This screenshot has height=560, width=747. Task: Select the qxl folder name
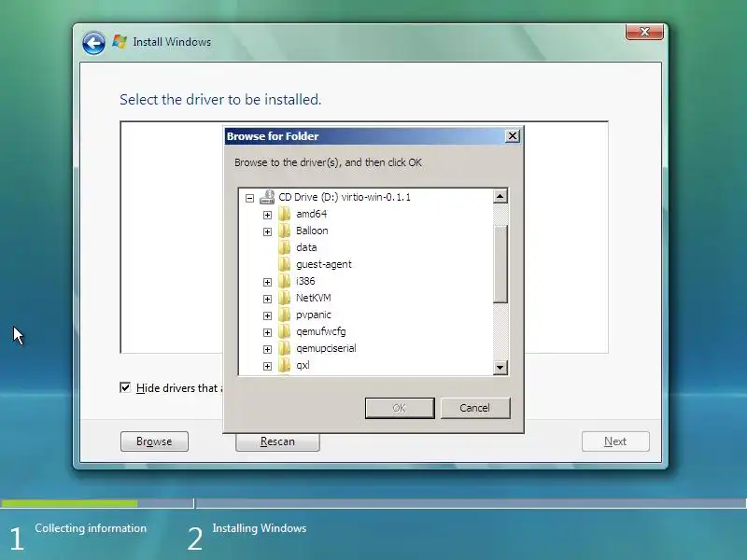[x=303, y=365]
